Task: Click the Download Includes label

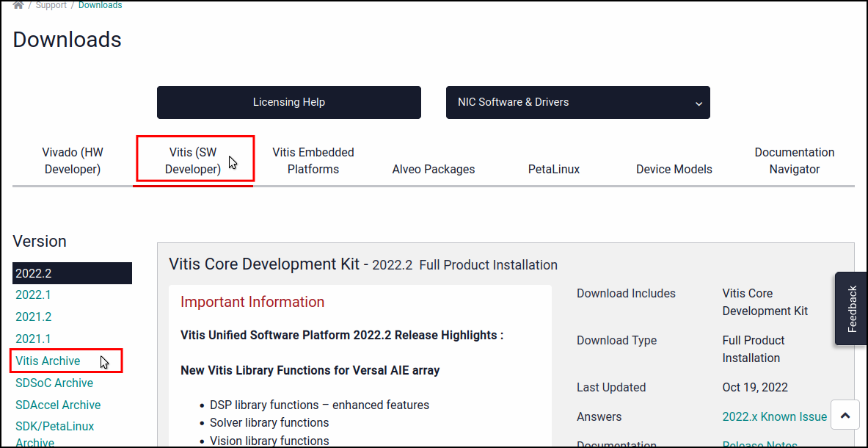Action: click(x=626, y=293)
